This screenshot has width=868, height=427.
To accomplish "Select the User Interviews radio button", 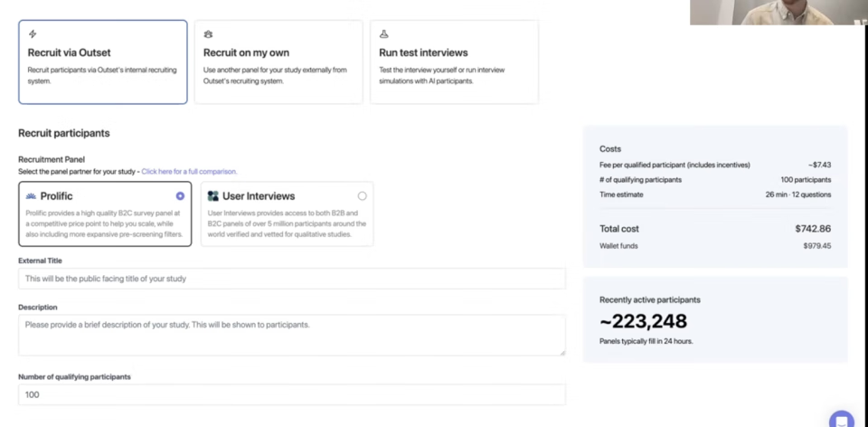I will click(x=362, y=195).
